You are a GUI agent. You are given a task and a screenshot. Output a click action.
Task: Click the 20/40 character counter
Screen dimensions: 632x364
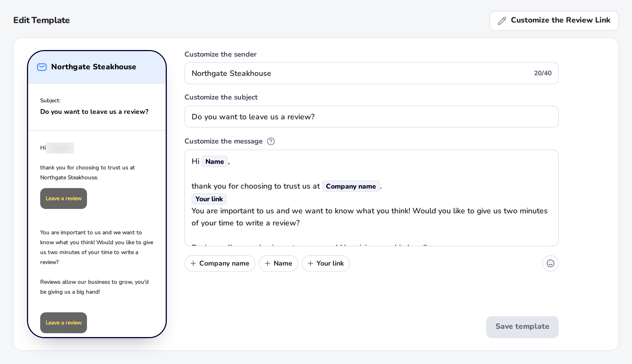pyautogui.click(x=543, y=73)
